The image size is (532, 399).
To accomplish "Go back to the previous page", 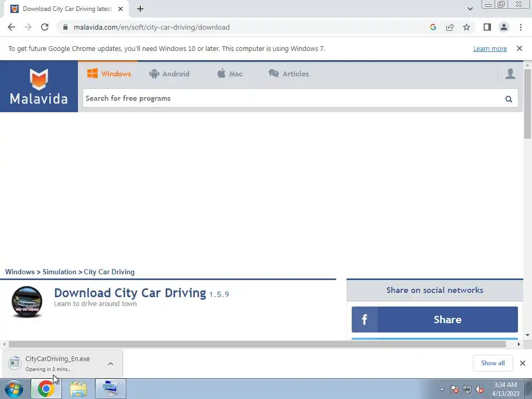I will click(x=11, y=27).
